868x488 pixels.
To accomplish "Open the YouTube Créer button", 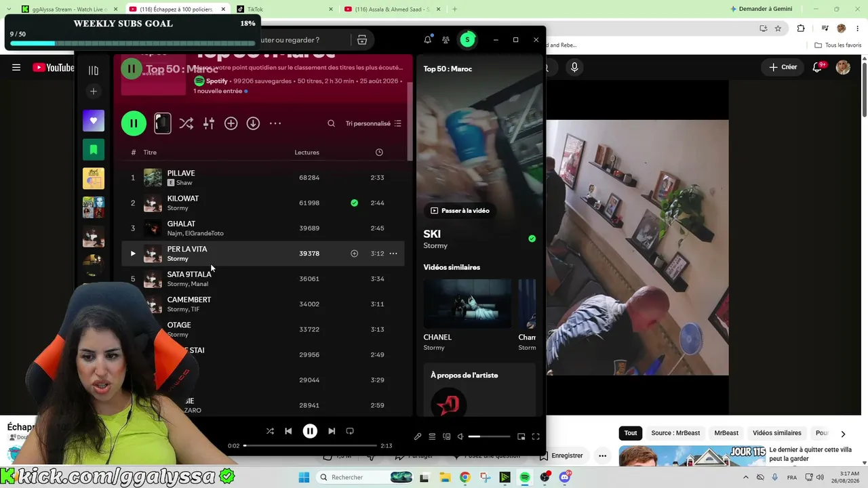I will (783, 67).
